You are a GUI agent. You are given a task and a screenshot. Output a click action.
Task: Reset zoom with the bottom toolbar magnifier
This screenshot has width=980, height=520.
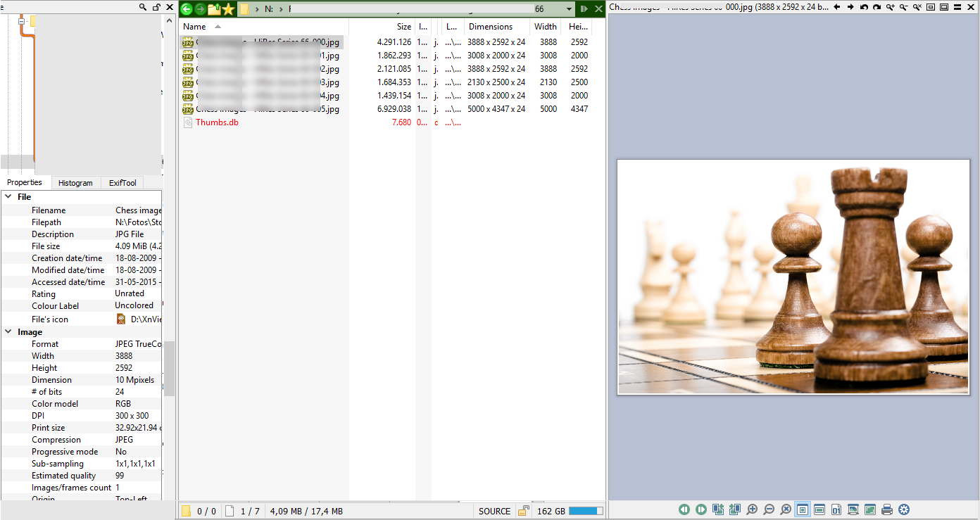tap(786, 509)
